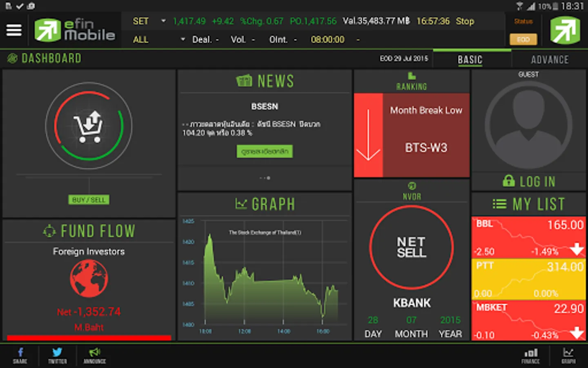
Task: Tap the green arrow icon at top right
Action: click(565, 30)
